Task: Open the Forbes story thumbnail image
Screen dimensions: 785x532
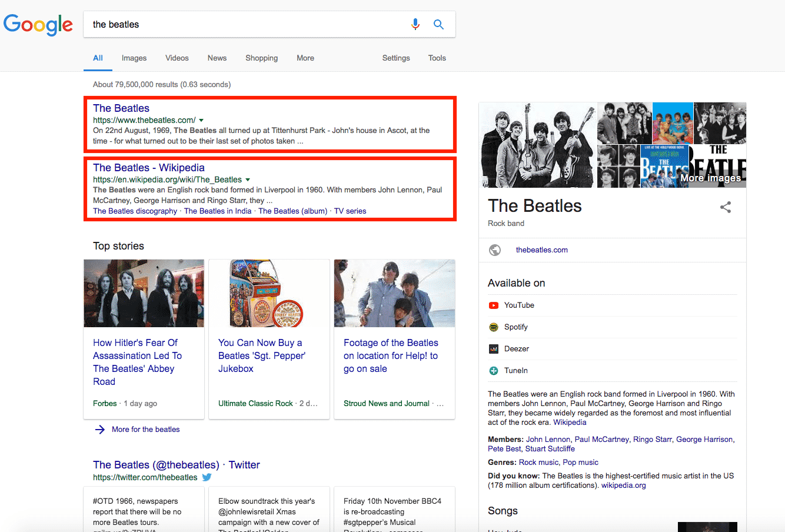Action: (144, 293)
